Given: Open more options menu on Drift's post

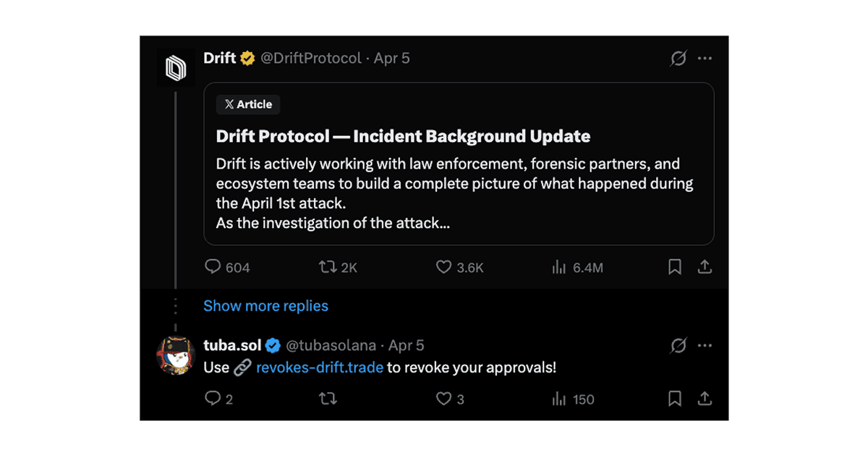Looking at the screenshot, I should pyautogui.click(x=705, y=59).
